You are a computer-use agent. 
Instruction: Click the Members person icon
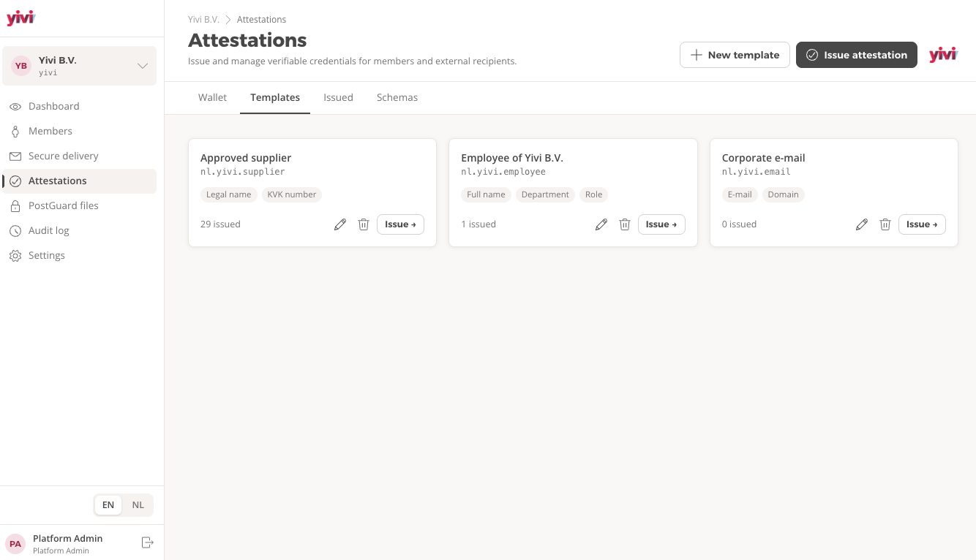(15, 132)
